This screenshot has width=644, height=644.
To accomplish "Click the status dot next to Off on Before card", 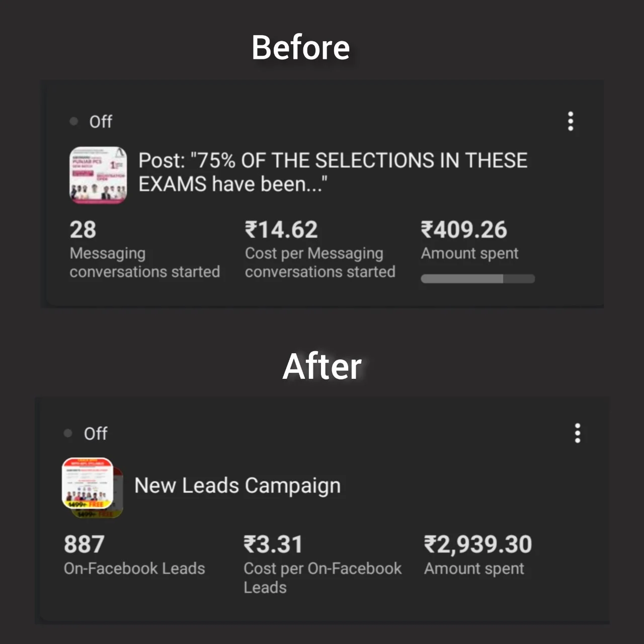I will [x=73, y=121].
